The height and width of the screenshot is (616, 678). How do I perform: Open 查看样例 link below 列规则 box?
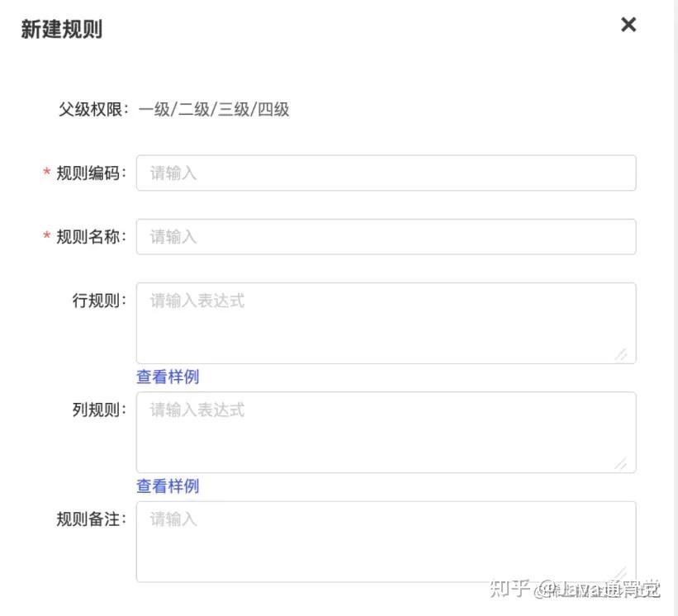(x=168, y=486)
